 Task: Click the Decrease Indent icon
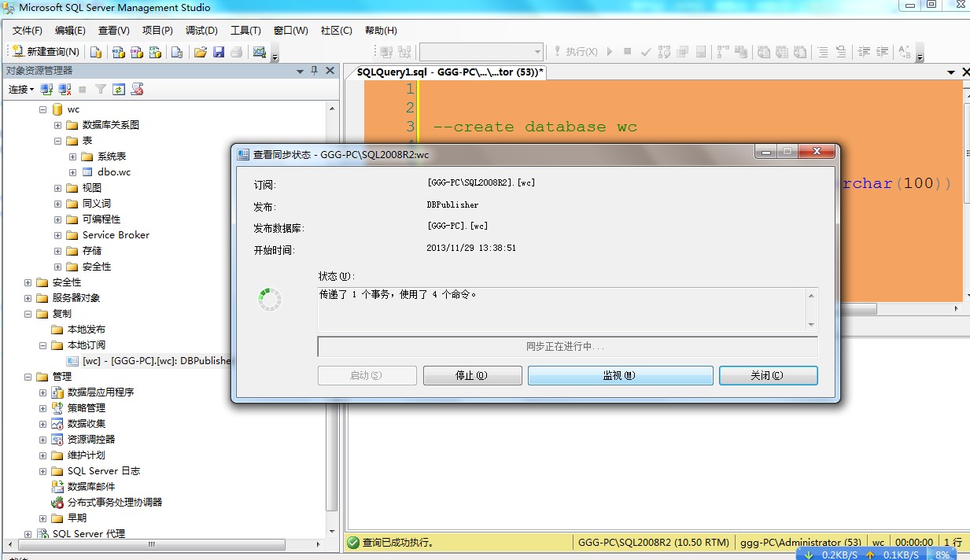864,52
